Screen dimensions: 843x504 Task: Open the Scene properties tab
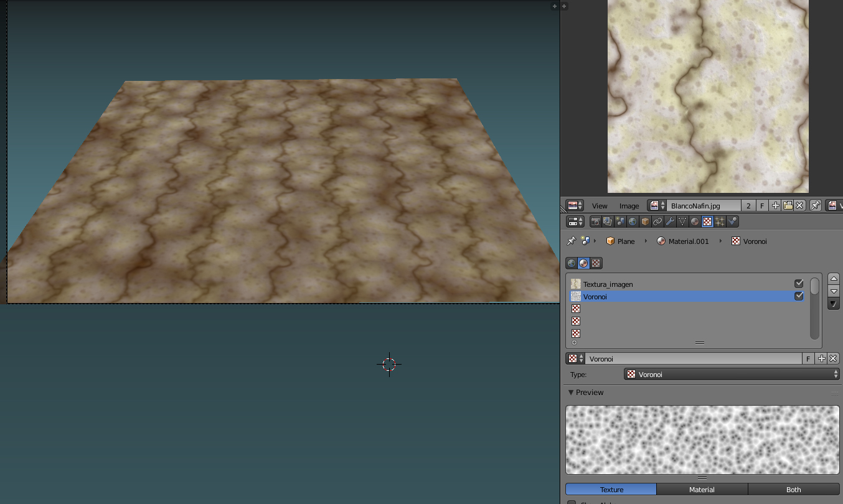coord(620,222)
